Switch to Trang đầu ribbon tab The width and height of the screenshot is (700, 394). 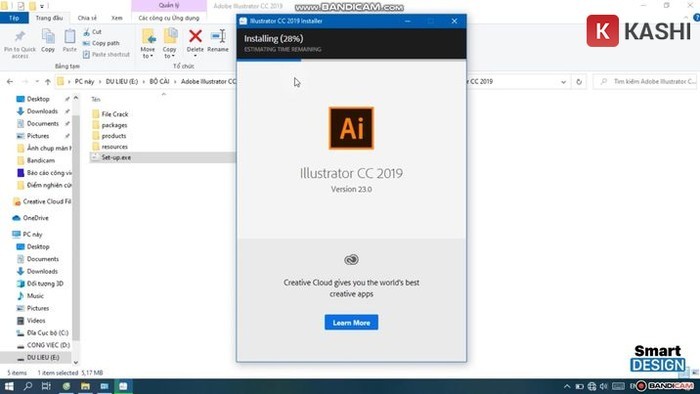(49, 18)
